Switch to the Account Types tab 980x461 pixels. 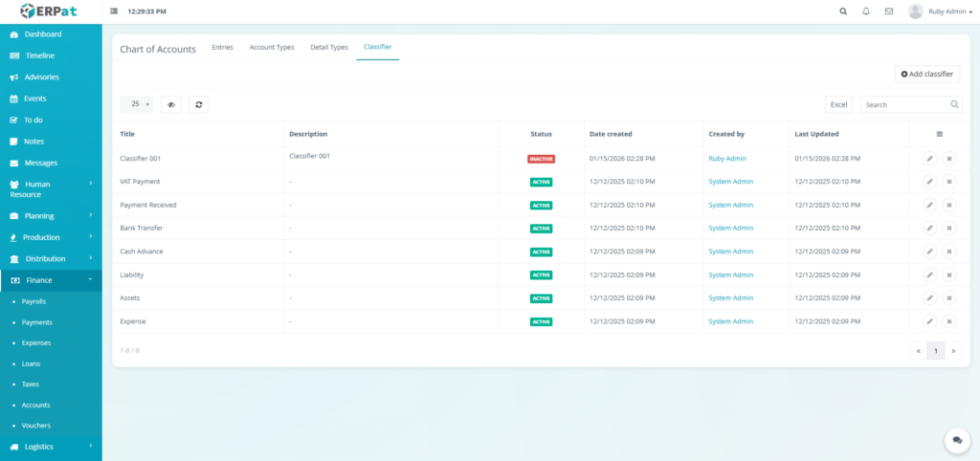pyautogui.click(x=271, y=47)
